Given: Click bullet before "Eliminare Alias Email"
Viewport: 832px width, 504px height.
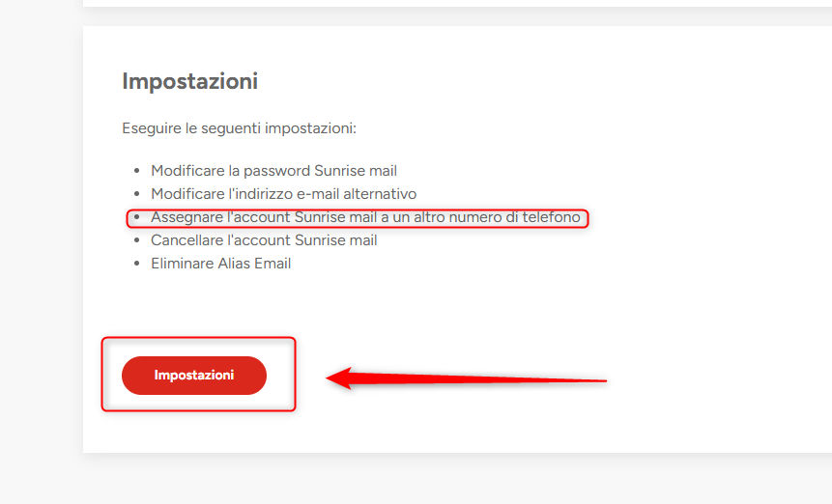Looking at the screenshot, I should pos(136,265).
